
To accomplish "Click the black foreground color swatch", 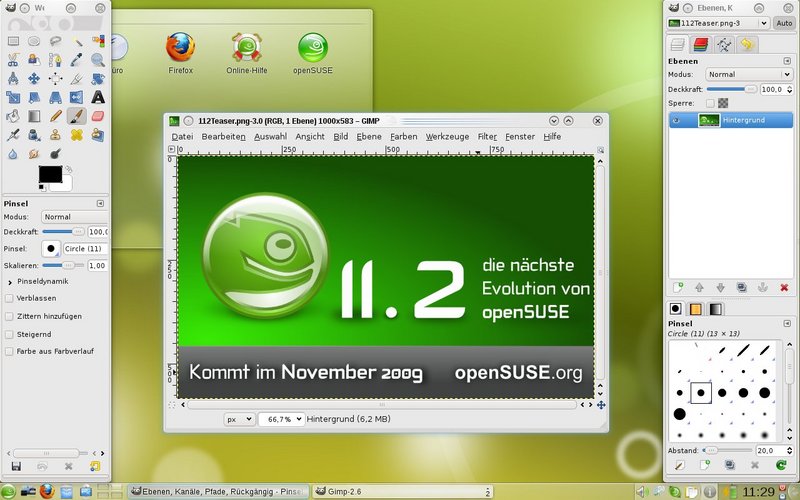I will point(51,174).
